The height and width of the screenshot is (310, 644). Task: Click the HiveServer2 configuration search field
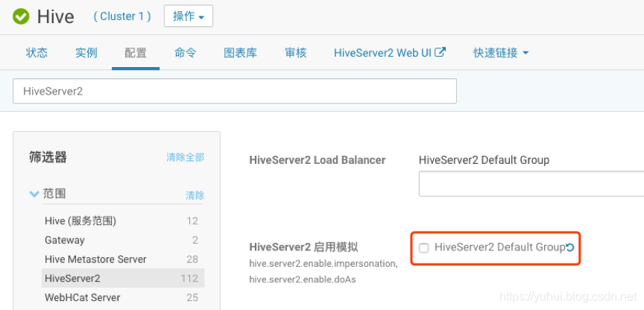click(x=235, y=91)
